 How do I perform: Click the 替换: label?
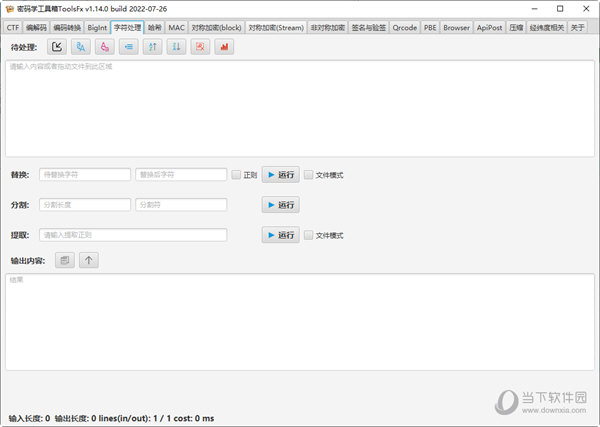pos(20,175)
